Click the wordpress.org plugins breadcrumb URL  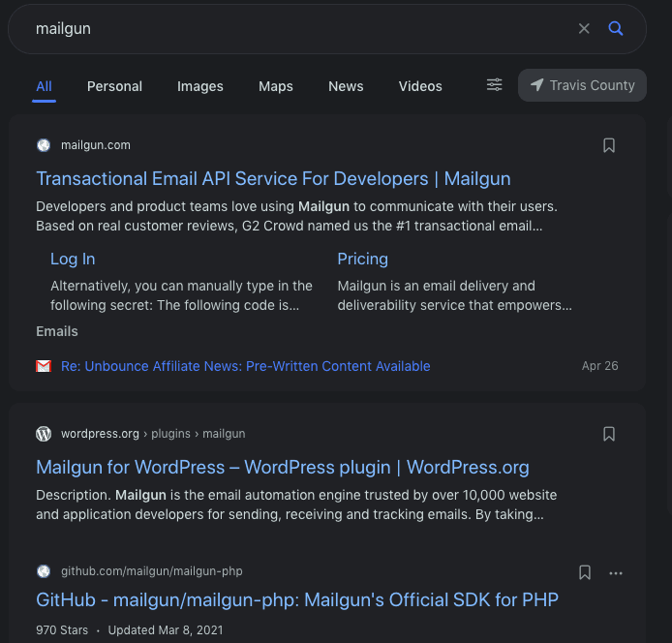pos(153,434)
